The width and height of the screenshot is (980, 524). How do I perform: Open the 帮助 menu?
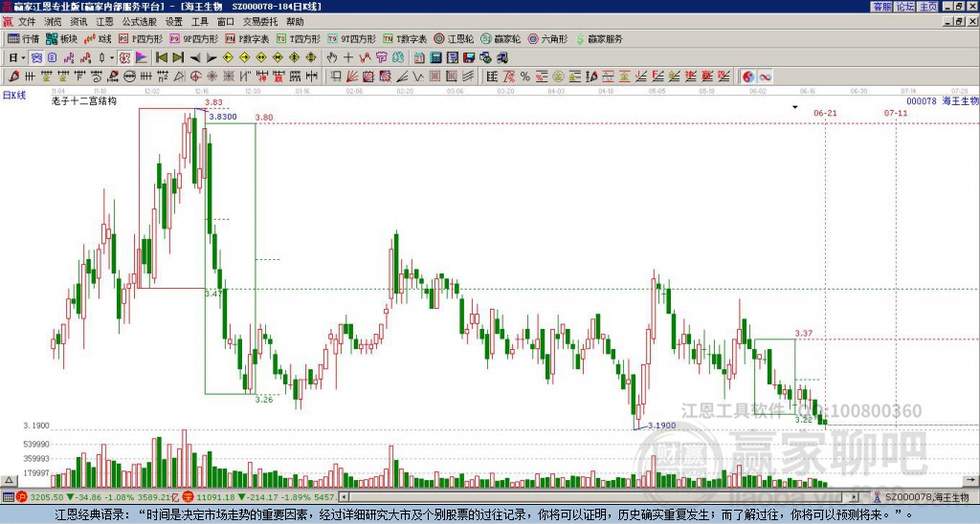(295, 22)
